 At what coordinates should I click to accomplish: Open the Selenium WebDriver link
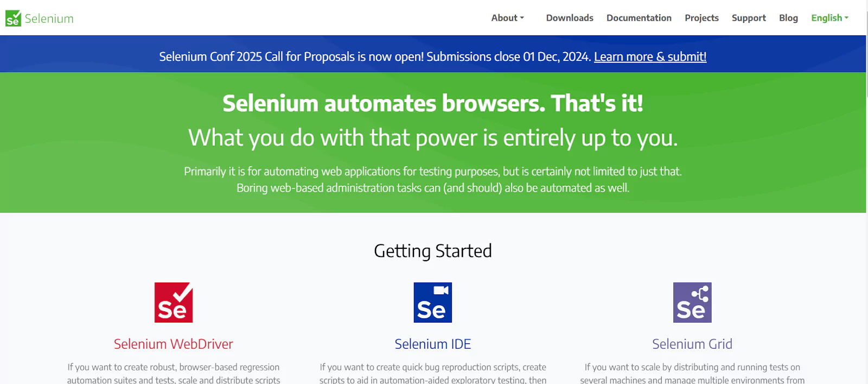click(173, 344)
